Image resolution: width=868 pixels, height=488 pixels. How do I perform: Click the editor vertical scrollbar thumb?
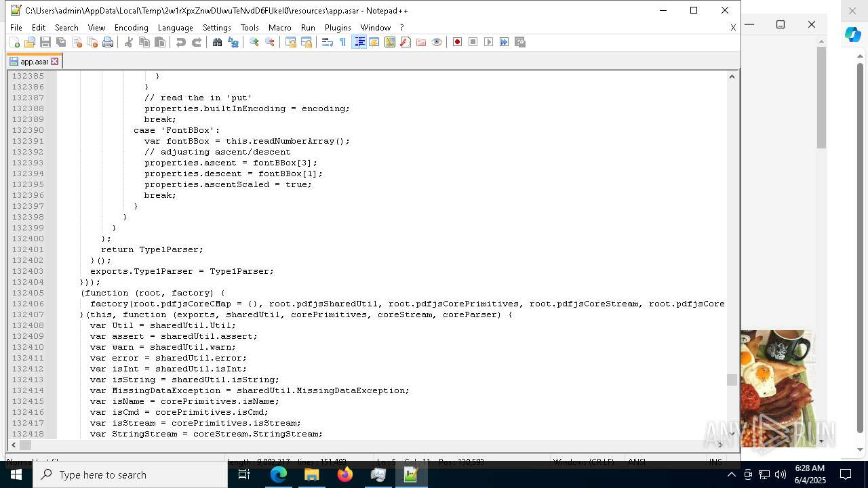click(x=732, y=380)
